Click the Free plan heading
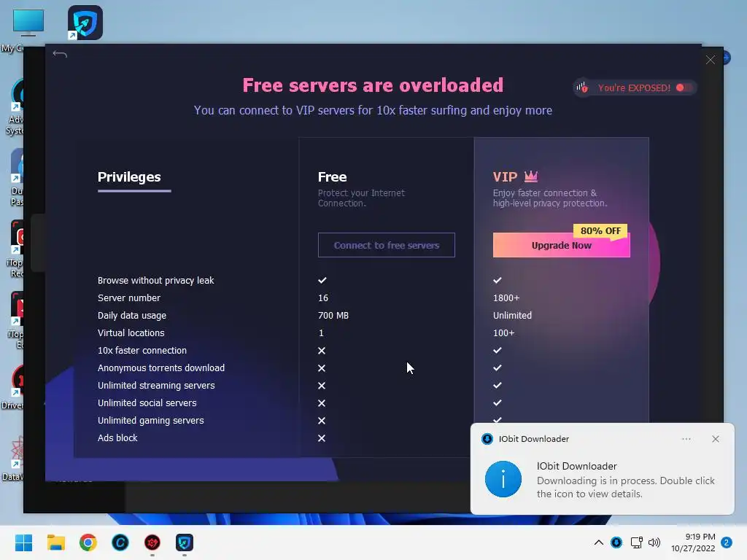Viewport: 747px width, 560px height. [332, 177]
